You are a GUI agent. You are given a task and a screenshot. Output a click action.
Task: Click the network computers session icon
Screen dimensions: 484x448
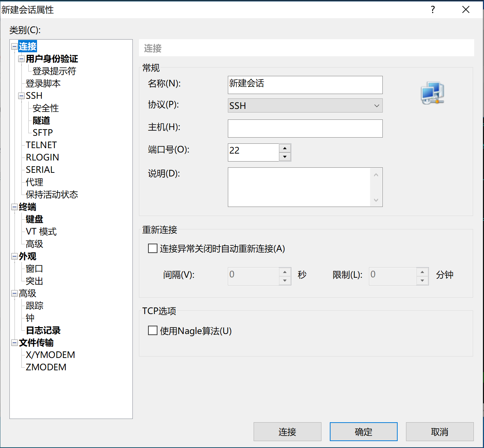click(x=432, y=93)
